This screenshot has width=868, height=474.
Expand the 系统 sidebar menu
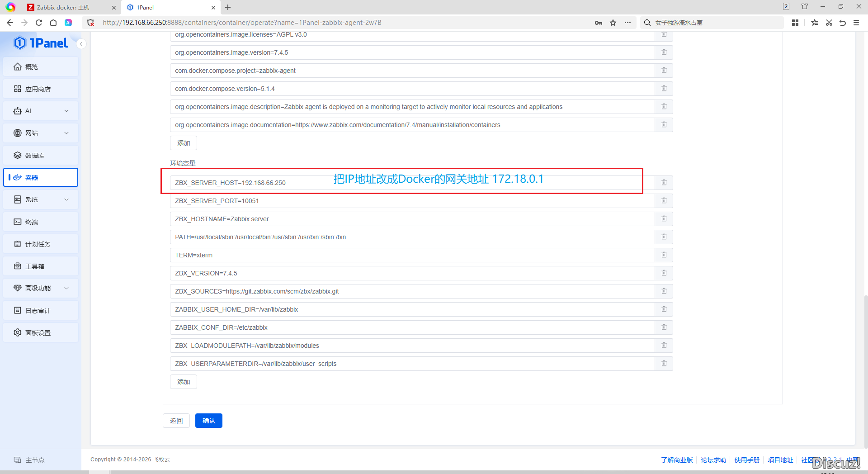click(41, 199)
